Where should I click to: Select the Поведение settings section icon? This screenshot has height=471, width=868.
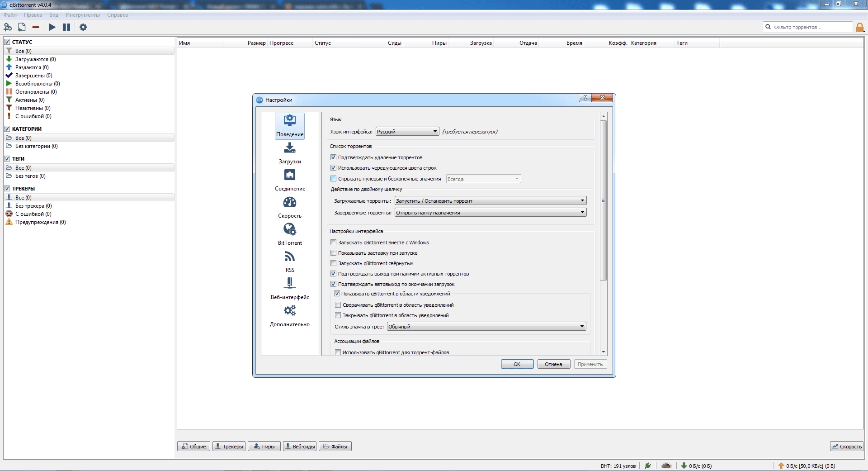tap(290, 126)
